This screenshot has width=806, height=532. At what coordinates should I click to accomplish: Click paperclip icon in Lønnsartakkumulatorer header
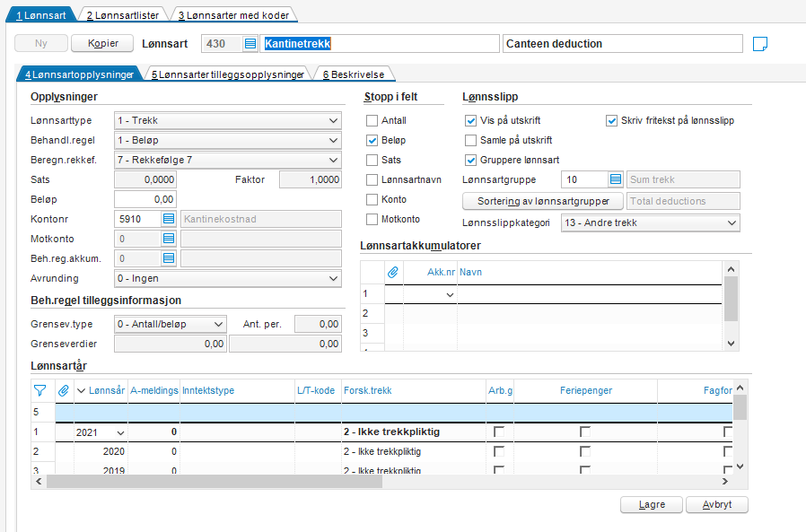392,272
